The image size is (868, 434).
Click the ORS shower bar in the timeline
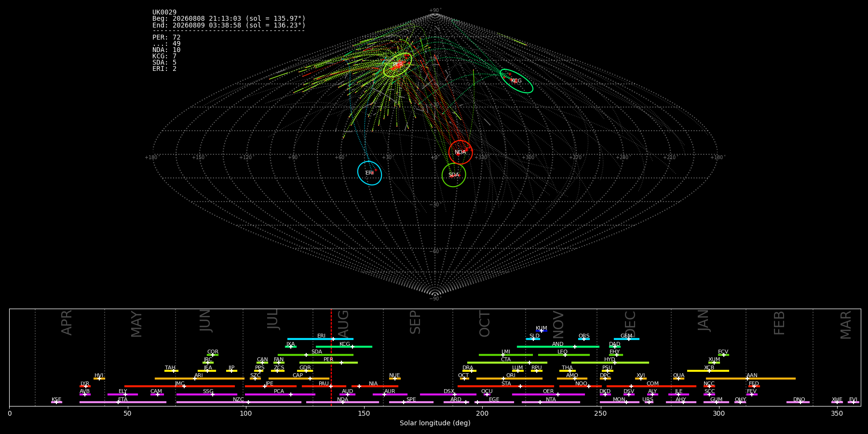pos(584,339)
